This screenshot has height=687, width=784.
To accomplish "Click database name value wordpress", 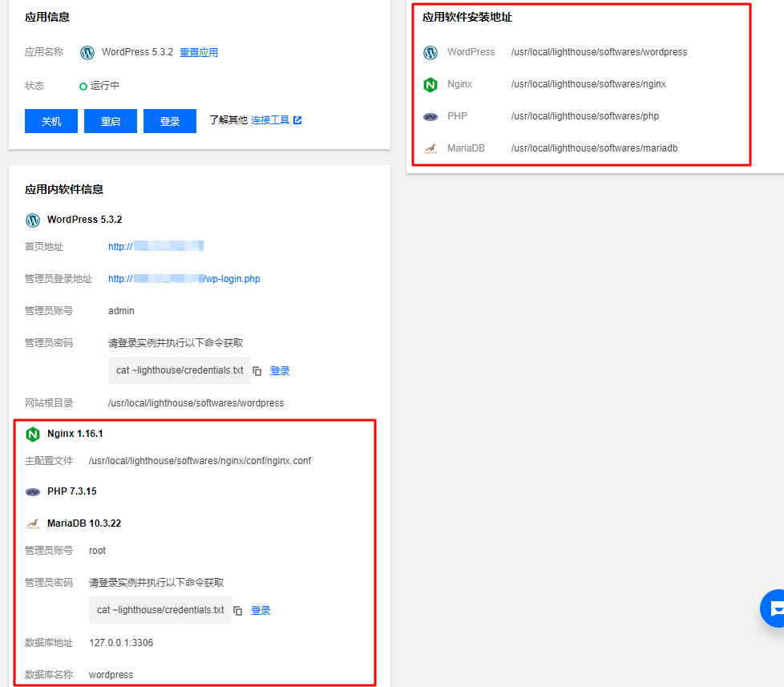I will point(111,675).
